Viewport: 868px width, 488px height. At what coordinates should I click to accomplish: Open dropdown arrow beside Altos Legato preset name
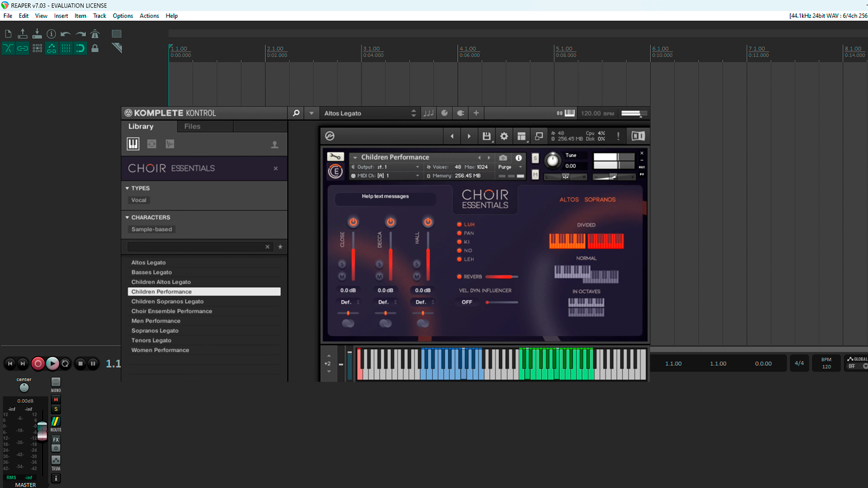pyautogui.click(x=311, y=113)
